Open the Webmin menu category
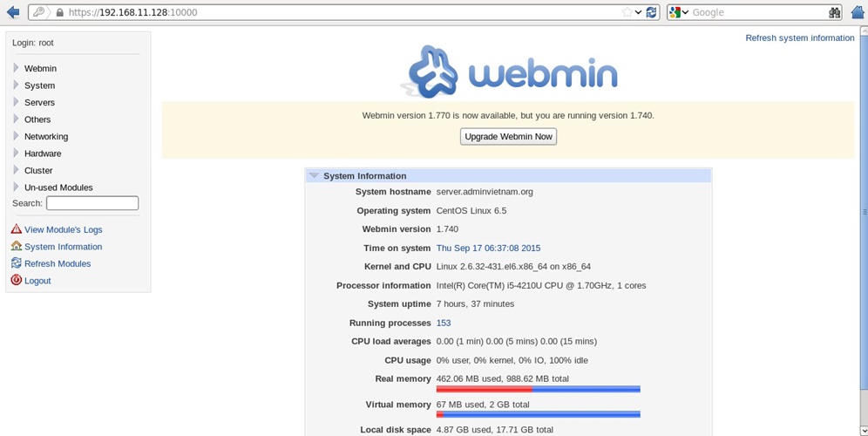868x436 pixels. tap(40, 69)
